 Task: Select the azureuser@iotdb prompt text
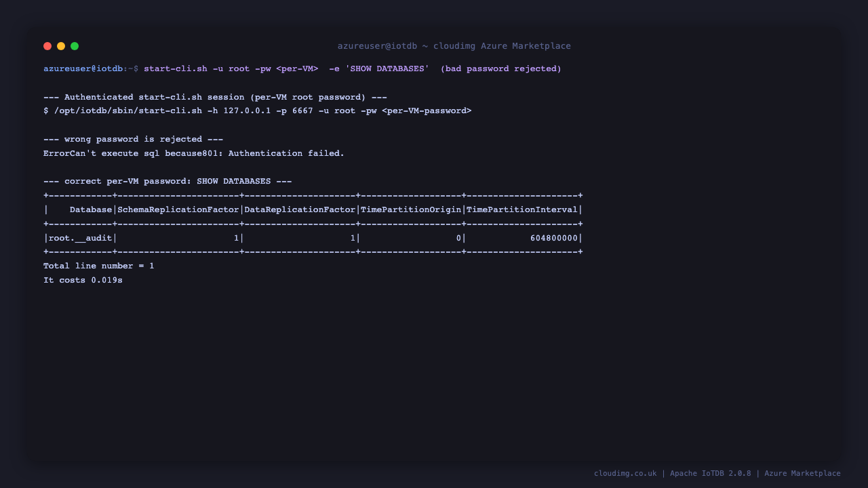[x=83, y=69]
